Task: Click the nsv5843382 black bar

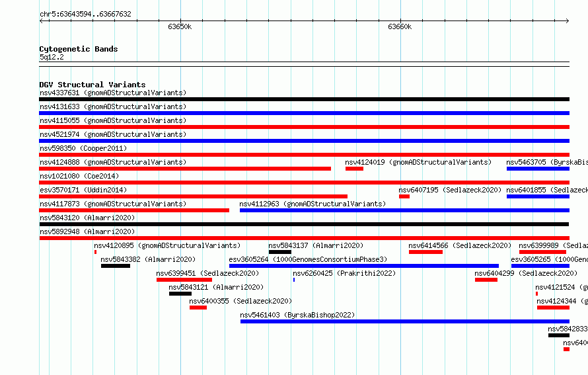Action: (x=116, y=266)
